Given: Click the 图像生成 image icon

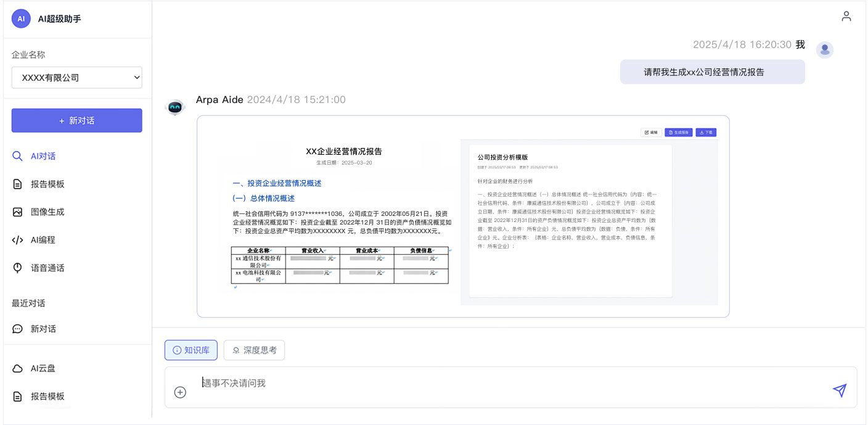Looking at the screenshot, I should pos(17,212).
